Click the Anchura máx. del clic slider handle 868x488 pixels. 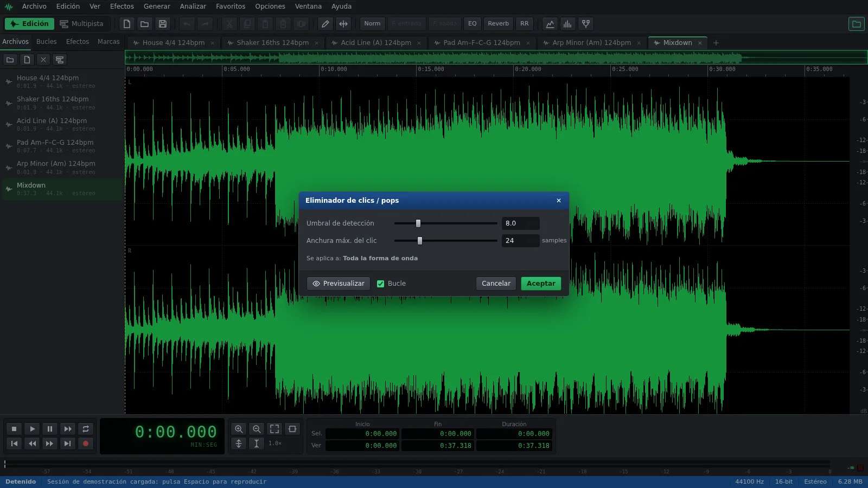(x=420, y=241)
